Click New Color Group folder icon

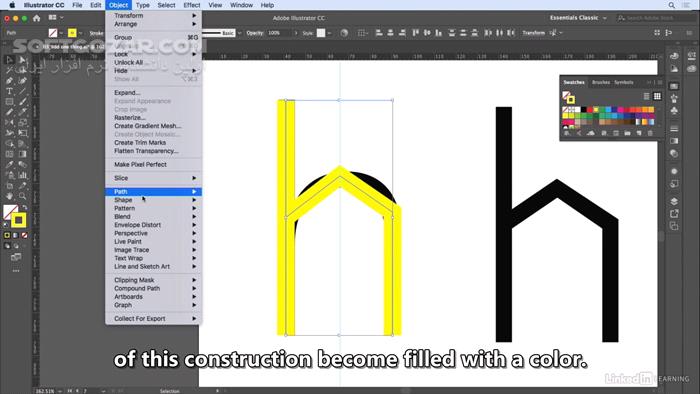(x=627, y=133)
